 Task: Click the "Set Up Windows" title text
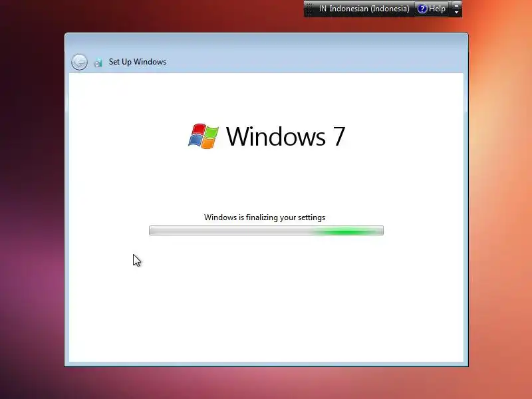coord(138,62)
